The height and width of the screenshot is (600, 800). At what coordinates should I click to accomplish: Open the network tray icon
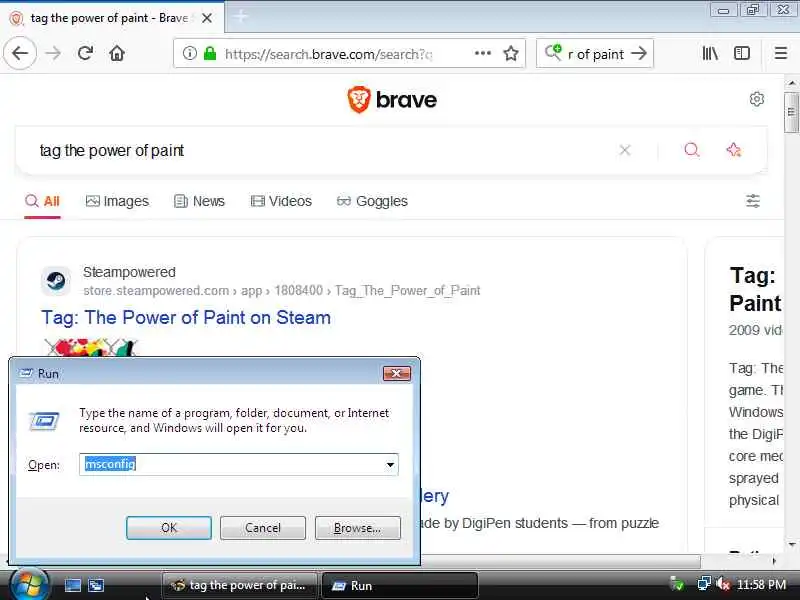coord(704,584)
